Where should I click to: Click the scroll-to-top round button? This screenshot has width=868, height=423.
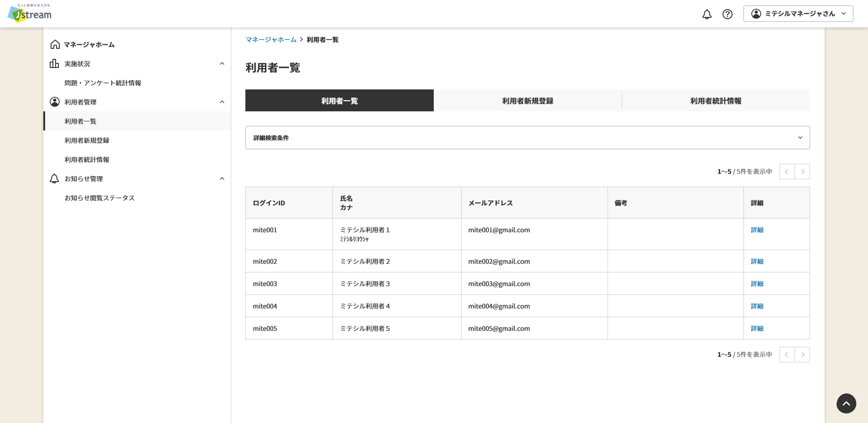[846, 403]
